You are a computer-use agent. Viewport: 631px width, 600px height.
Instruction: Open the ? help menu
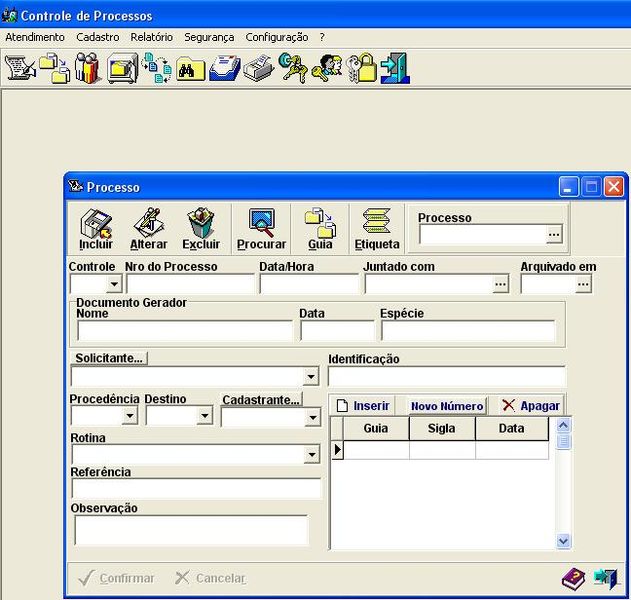coord(322,37)
